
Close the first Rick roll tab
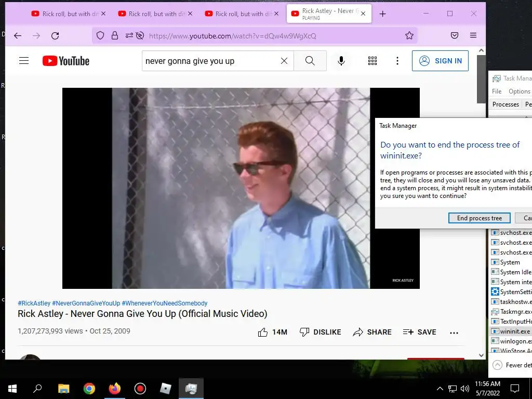click(103, 14)
